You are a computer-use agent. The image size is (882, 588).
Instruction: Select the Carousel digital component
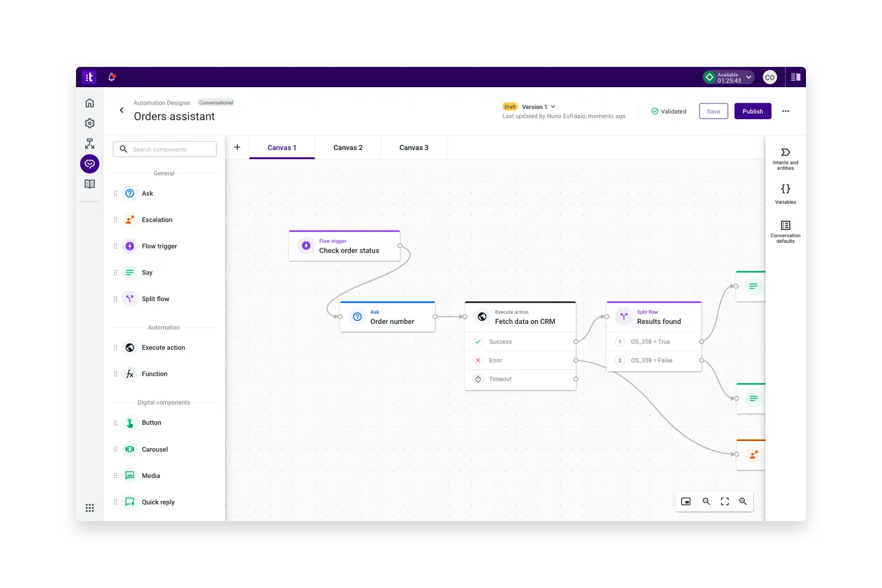coord(155,449)
